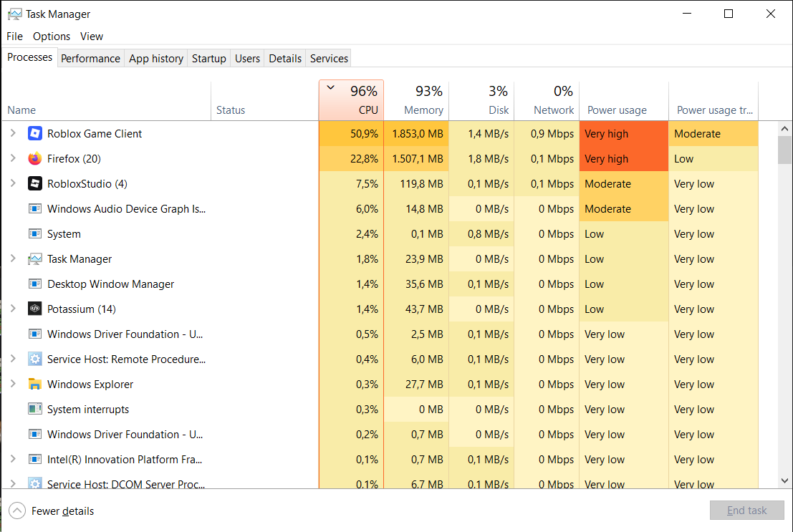The image size is (793, 532).
Task: Sort by Memory column header
Action: 416,101
